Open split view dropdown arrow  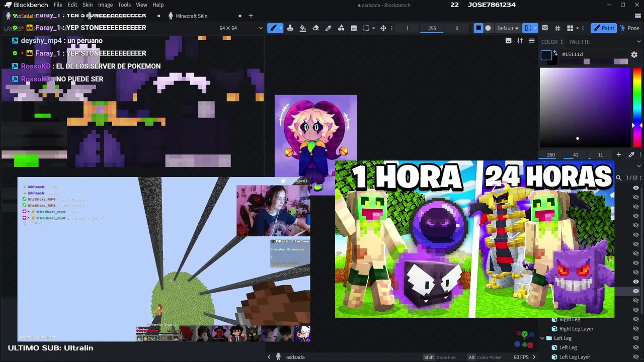click(577, 28)
